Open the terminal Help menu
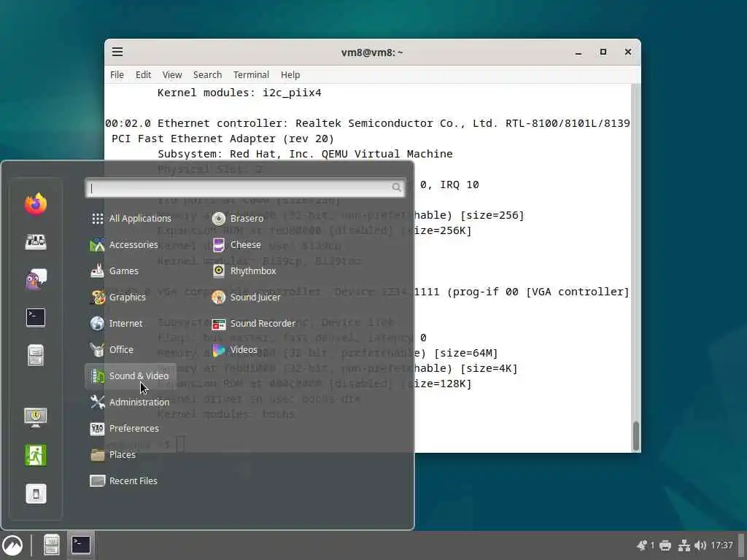Screen dimensions: 747x560 (290, 75)
